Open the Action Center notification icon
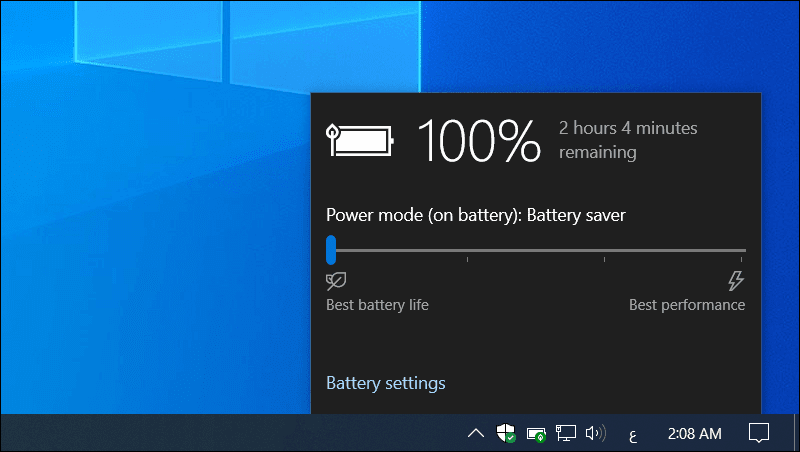The height and width of the screenshot is (452, 800). [759, 433]
